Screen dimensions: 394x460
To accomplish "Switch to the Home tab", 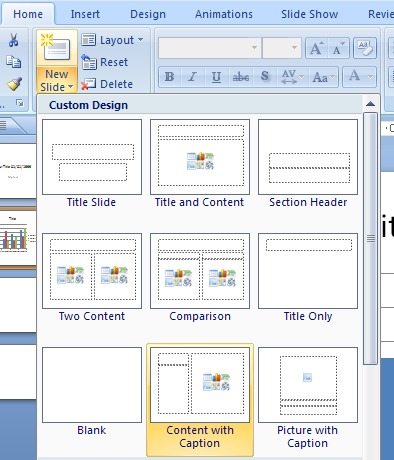I will [x=28, y=14].
